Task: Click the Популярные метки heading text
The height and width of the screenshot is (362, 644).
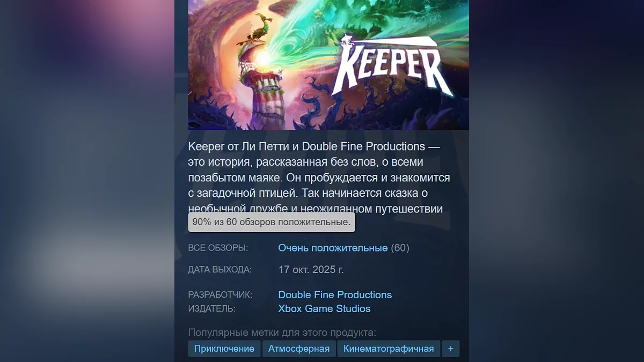Action: pyautogui.click(x=282, y=333)
